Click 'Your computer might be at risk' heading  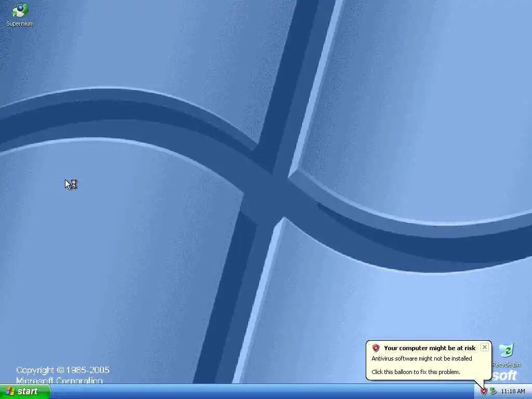430,348
